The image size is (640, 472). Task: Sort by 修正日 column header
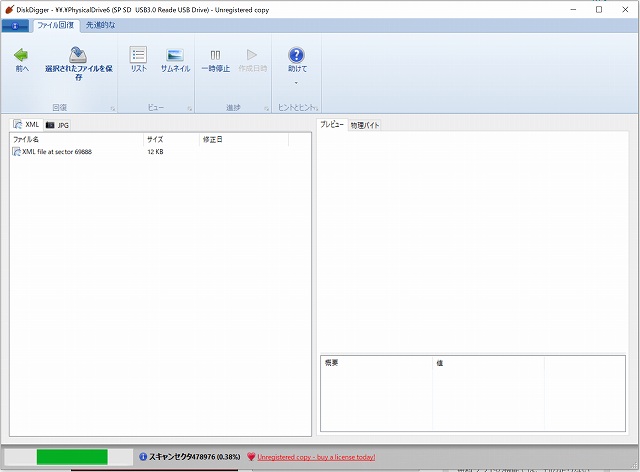tap(244, 139)
